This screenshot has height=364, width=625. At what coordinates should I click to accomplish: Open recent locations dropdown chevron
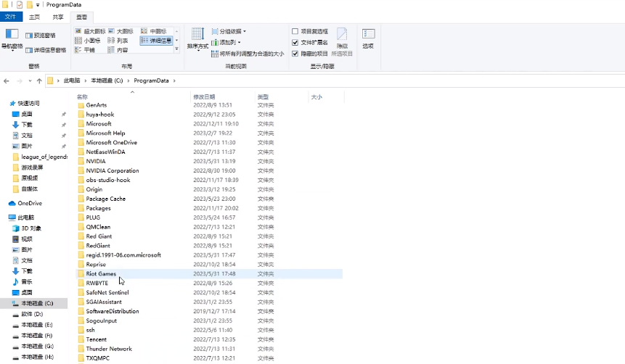click(30, 80)
